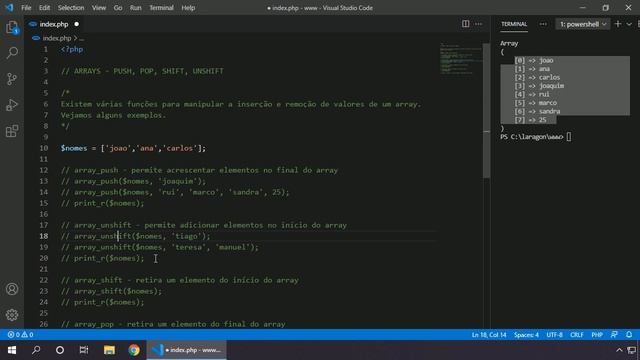Click the PS C:\laragon terminal prompt

click(532, 137)
